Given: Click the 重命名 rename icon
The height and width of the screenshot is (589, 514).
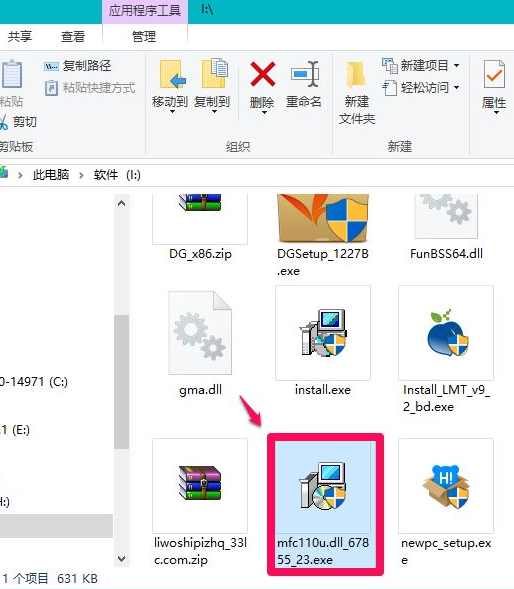Looking at the screenshot, I should (x=304, y=74).
